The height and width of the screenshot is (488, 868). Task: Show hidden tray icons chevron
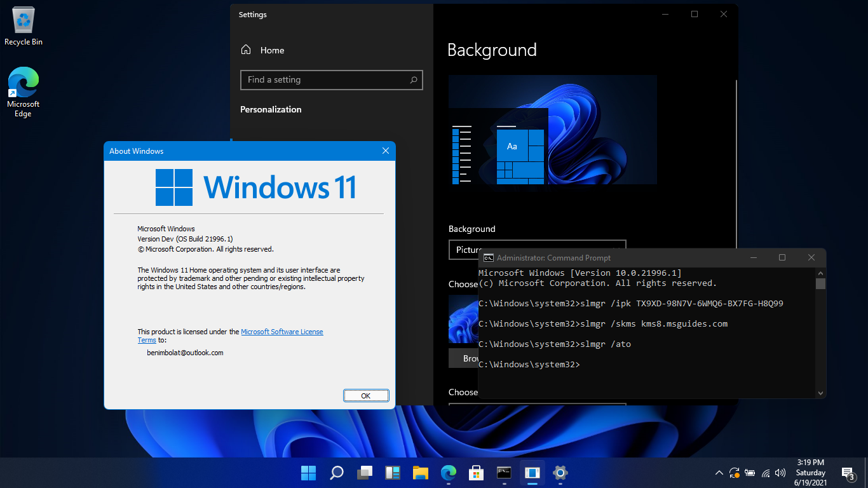[x=719, y=473]
